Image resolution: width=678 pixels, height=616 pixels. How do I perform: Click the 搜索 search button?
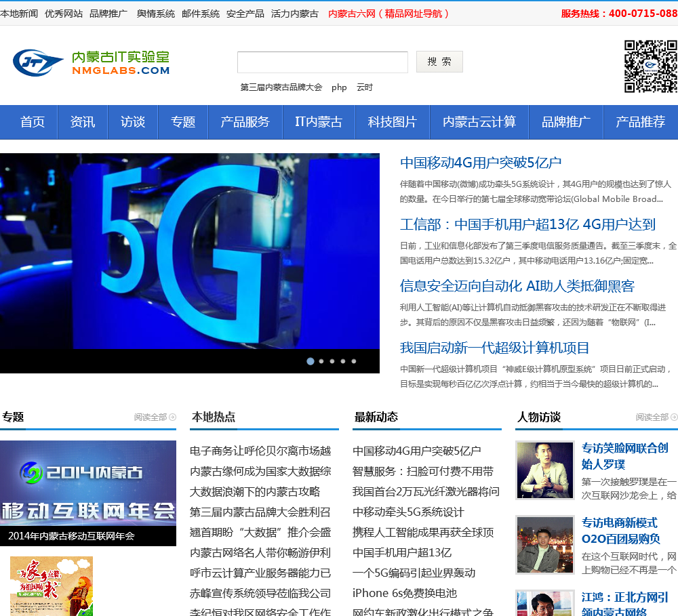point(439,62)
